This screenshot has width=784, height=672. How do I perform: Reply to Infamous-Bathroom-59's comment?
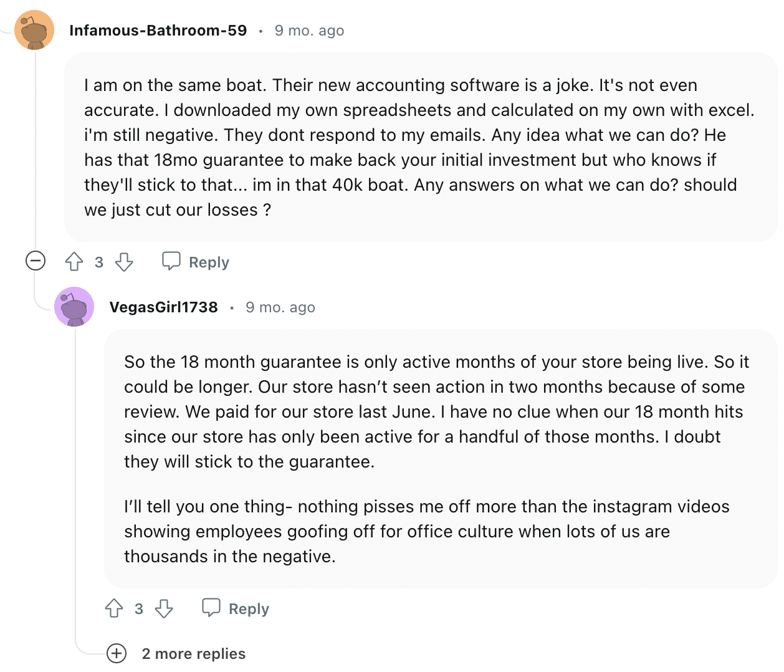(x=196, y=262)
